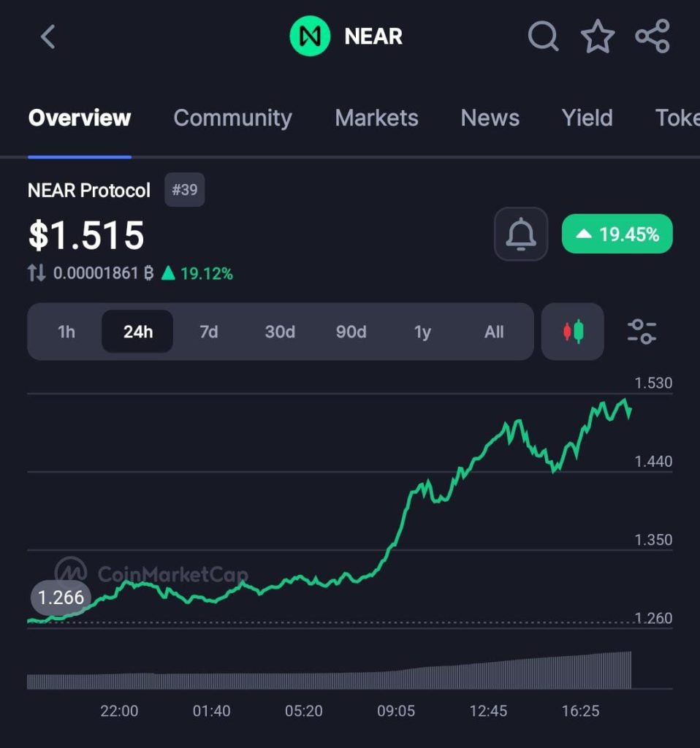Tap the green price line peak

pos(624,400)
